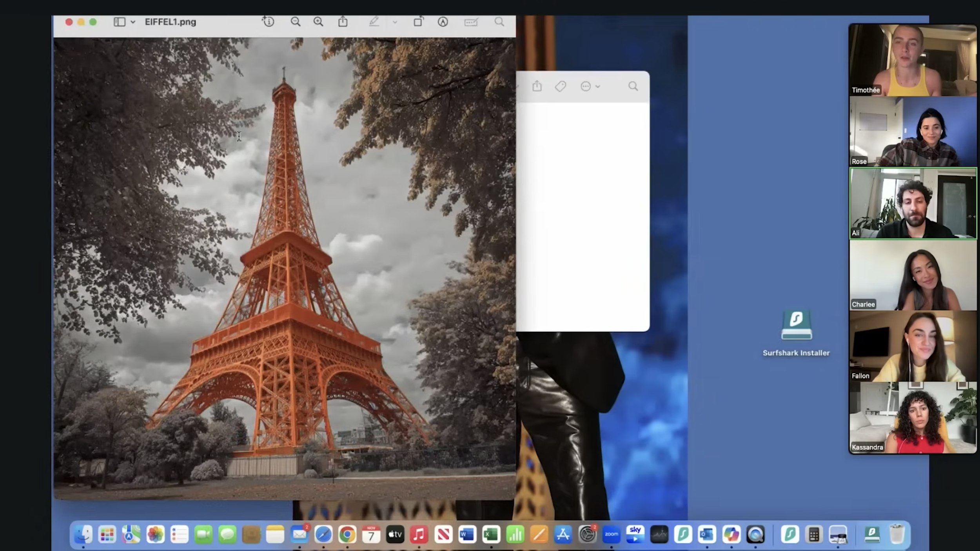Search in the Finder window
This screenshot has height=551, width=980.
tap(633, 86)
